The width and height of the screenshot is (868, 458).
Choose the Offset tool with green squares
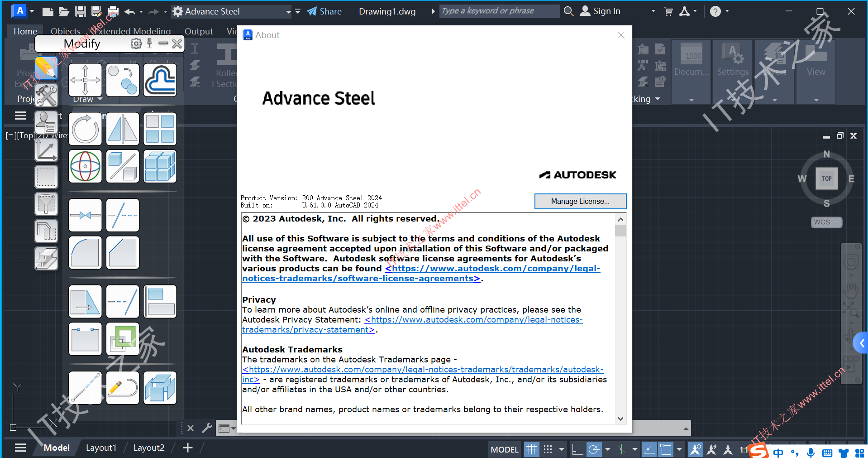point(123,339)
